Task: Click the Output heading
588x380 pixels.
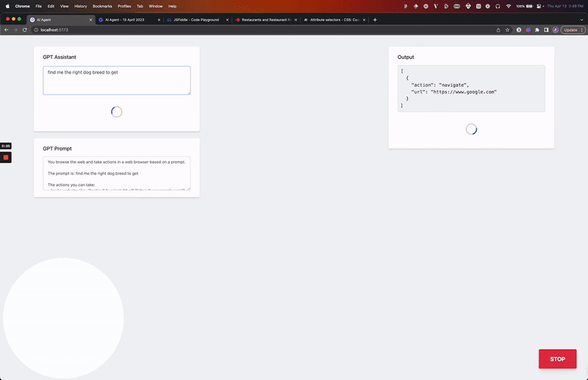Action: (x=406, y=57)
